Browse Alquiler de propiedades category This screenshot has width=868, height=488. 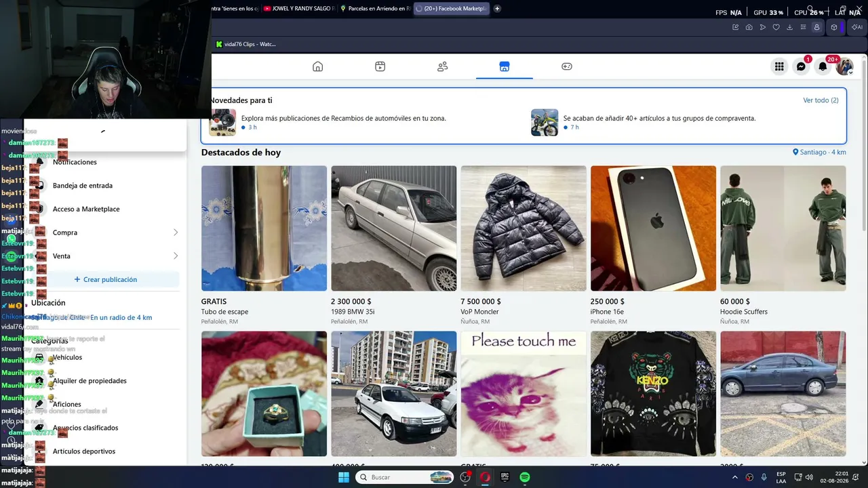tap(105, 381)
